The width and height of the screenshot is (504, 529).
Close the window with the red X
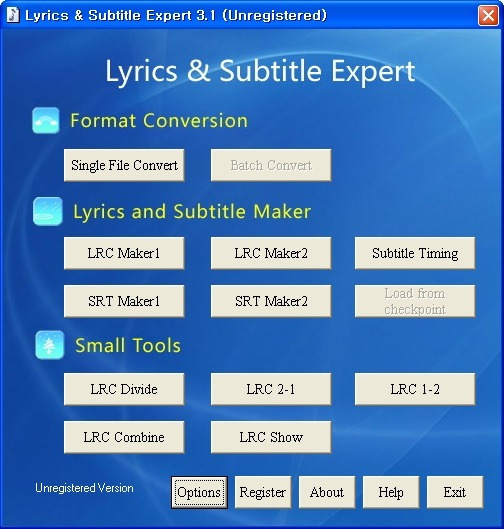pos(488,15)
